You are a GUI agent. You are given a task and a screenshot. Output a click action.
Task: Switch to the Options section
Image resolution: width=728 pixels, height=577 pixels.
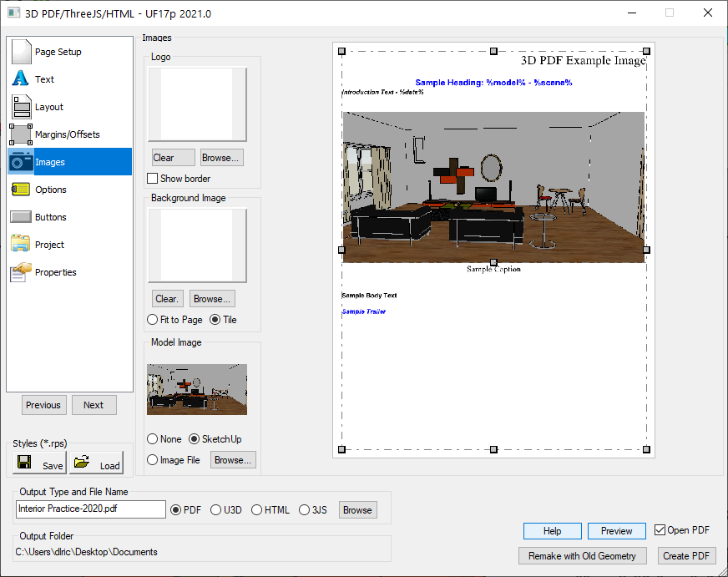21,189
